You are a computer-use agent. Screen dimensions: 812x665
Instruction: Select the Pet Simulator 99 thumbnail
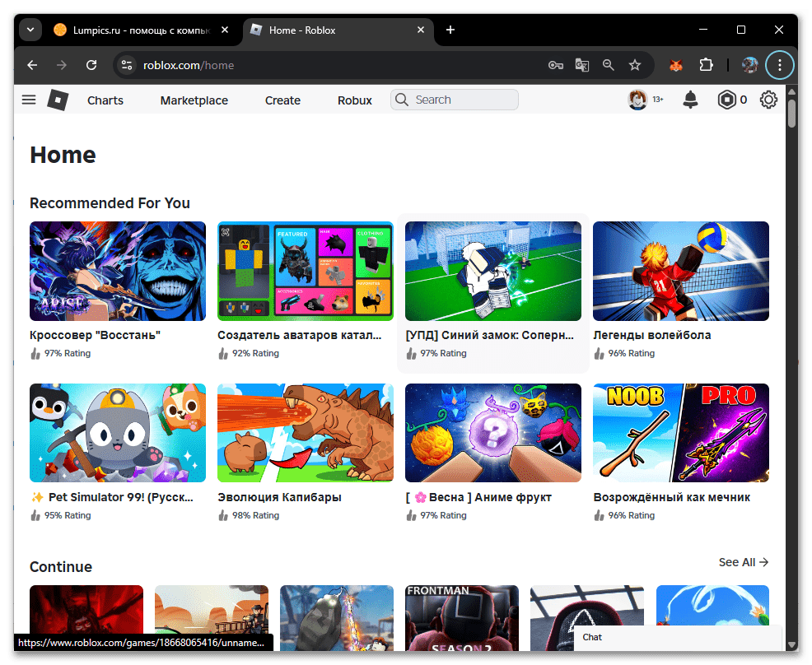(x=118, y=433)
